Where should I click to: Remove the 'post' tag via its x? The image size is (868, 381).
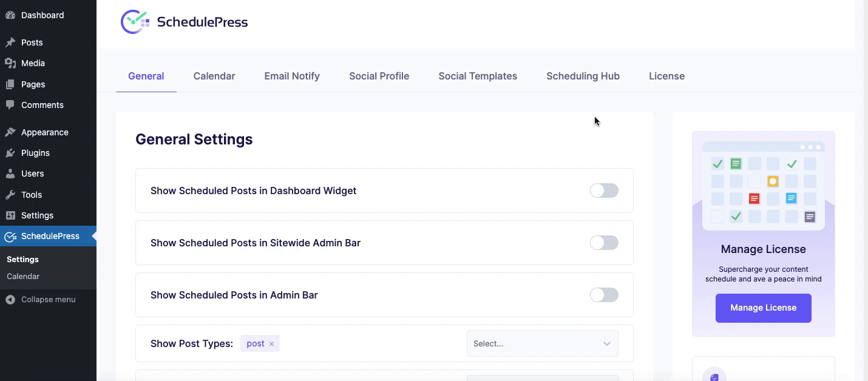tap(271, 344)
